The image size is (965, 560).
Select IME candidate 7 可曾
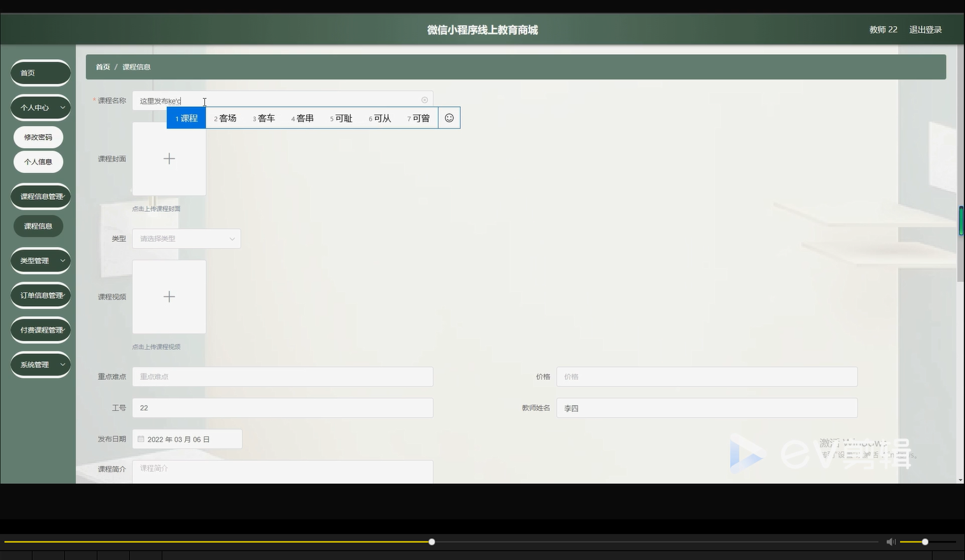tap(419, 118)
